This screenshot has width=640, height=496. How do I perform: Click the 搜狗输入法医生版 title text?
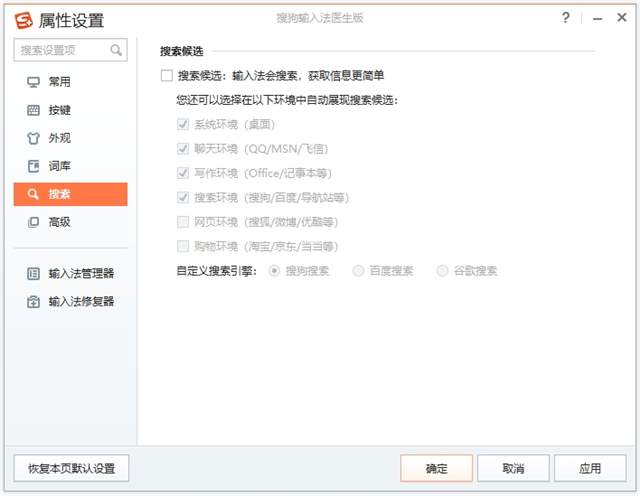[x=320, y=18]
